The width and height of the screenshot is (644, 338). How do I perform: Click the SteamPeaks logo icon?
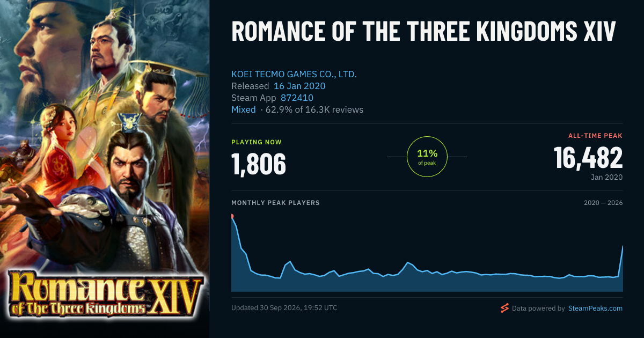coord(504,308)
